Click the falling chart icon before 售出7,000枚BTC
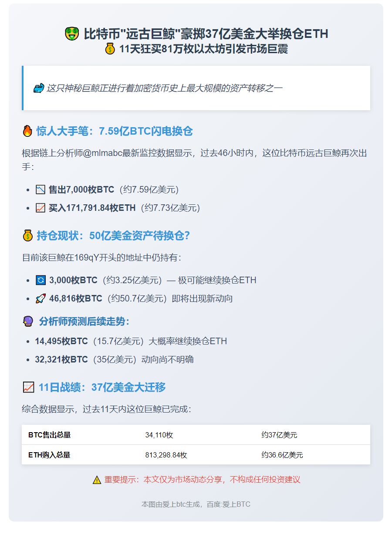This screenshot has width=392, height=535. pyautogui.click(x=41, y=190)
